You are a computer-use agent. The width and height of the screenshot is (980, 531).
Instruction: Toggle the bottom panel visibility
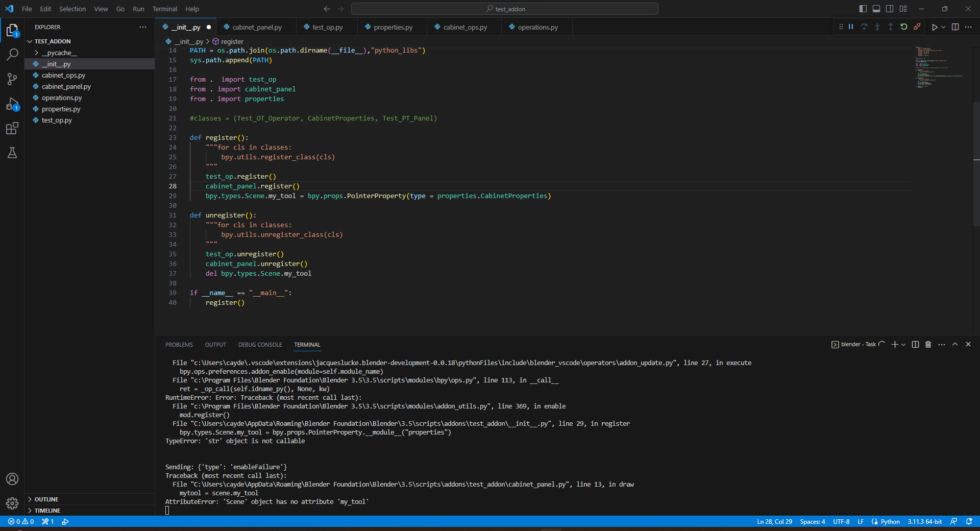coord(876,9)
